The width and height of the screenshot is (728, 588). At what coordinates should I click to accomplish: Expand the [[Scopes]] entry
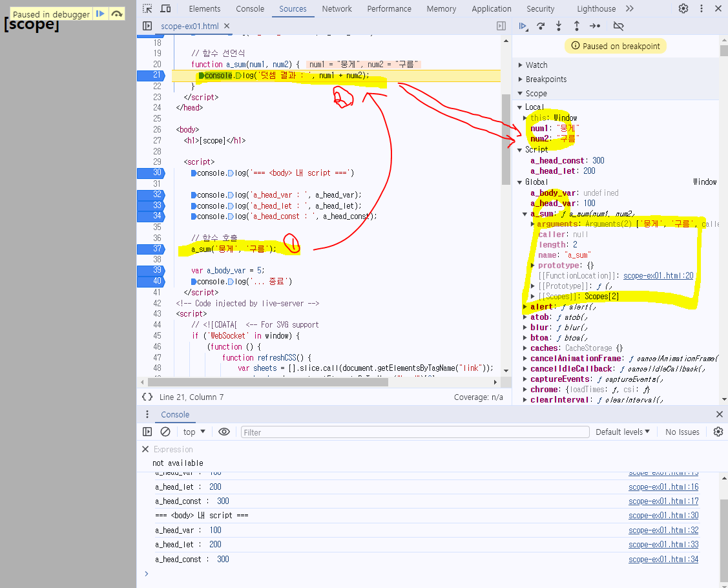pyautogui.click(x=533, y=297)
